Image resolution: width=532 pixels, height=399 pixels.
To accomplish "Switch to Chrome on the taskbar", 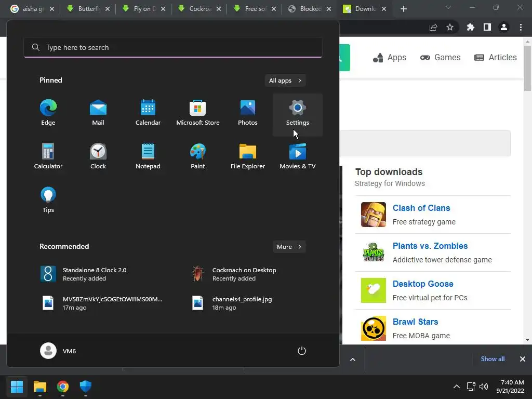I will [x=63, y=387].
